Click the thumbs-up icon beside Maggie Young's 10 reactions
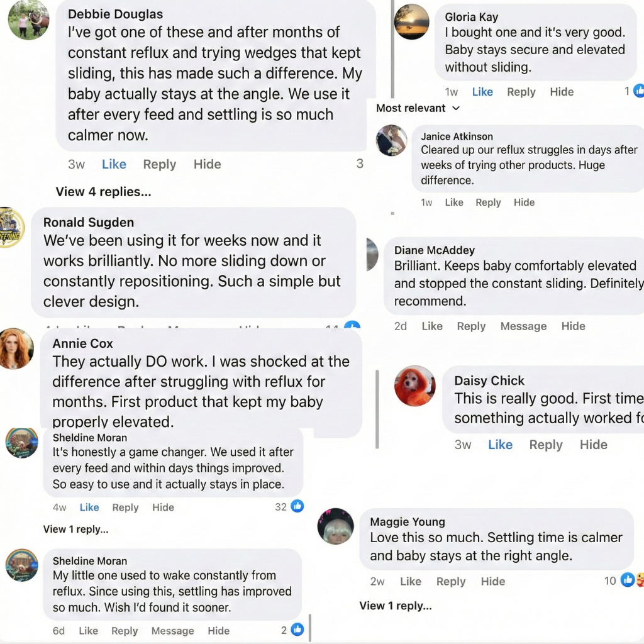This screenshot has width=644, height=644. [x=627, y=580]
